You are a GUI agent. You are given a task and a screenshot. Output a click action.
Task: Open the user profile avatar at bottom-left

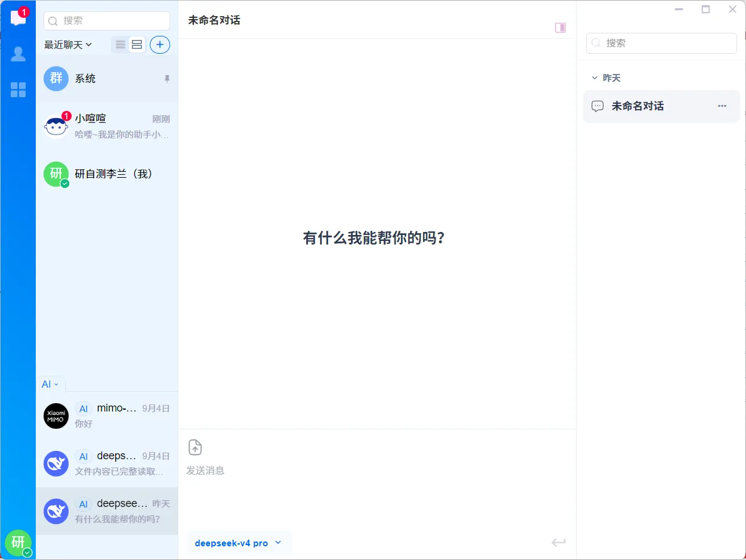[19, 542]
